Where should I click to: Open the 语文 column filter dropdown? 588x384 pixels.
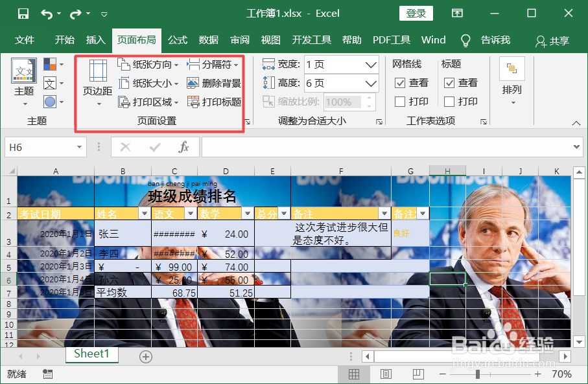(x=191, y=214)
